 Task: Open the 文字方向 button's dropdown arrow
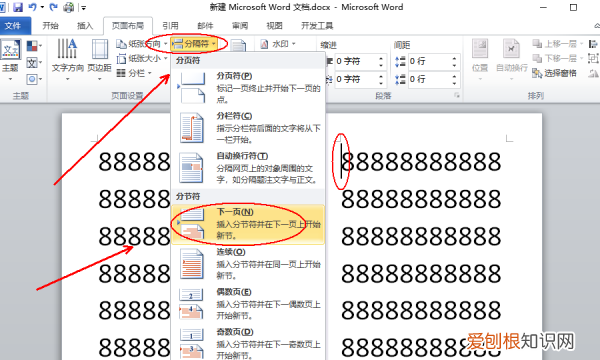[x=68, y=79]
